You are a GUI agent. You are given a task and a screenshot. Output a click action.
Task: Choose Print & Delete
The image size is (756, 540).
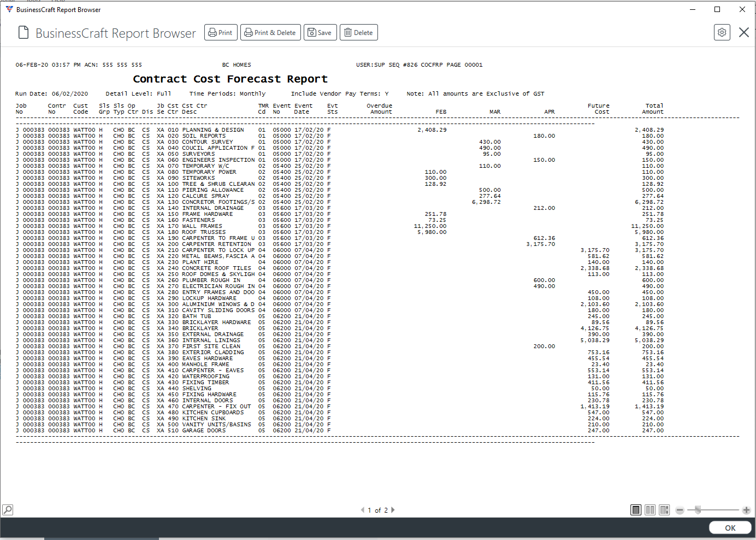coord(270,32)
